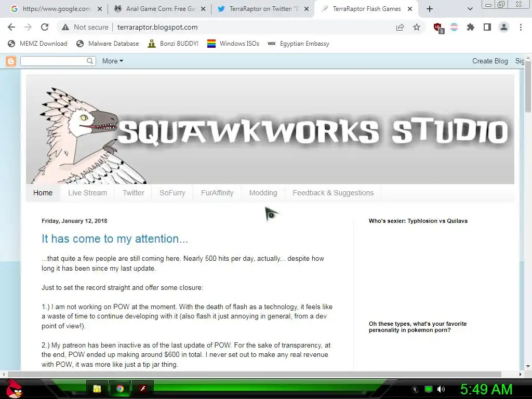Click the Friday, January 12, 2018 date
532x399 pixels.
[x=74, y=221]
